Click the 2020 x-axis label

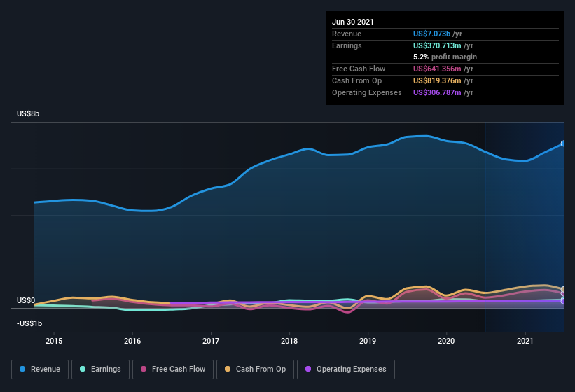click(446, 341)
